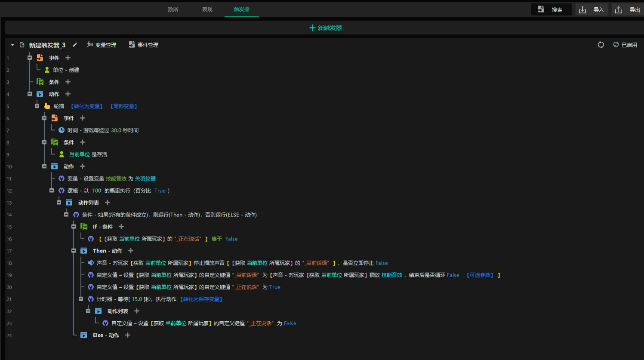Image resolution: width=644 pixels, height=360 pixels.
Task: Switch to the 表现 tab
Action: [x=207, y=9]
